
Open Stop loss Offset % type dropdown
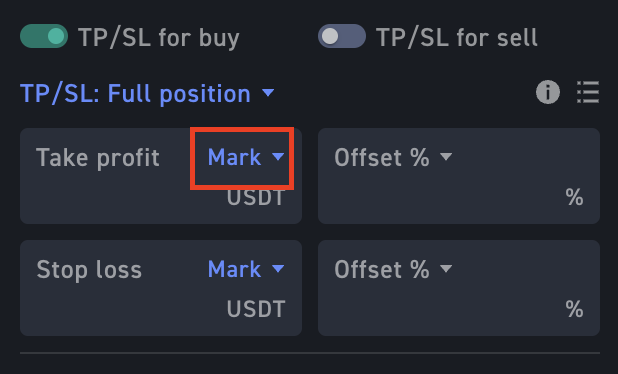[x=393, y=269]
